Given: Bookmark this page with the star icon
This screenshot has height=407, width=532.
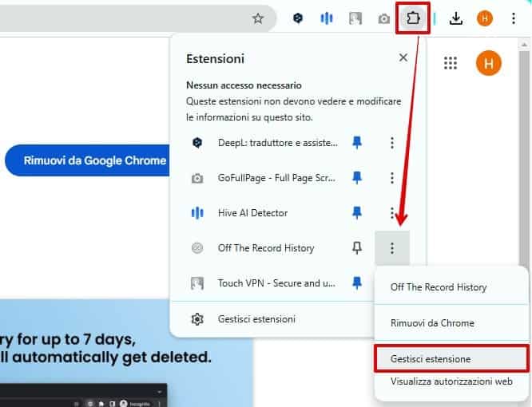Looking at the screenshot, I should click(258, 18).
